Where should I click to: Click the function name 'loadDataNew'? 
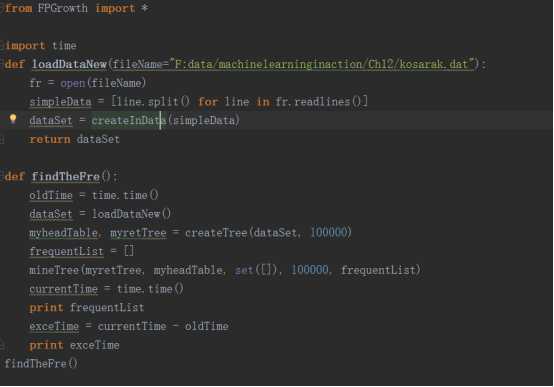coord(69,64)
